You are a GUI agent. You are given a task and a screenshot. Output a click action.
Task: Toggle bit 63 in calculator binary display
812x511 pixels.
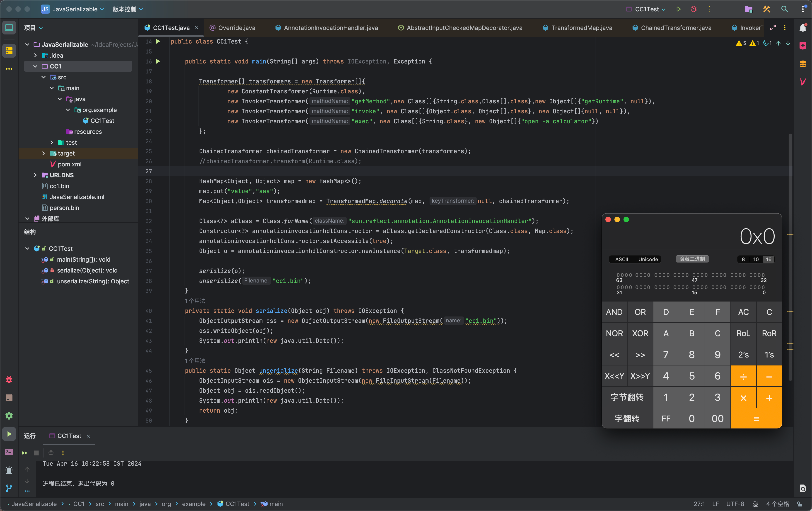coord(618,275)
